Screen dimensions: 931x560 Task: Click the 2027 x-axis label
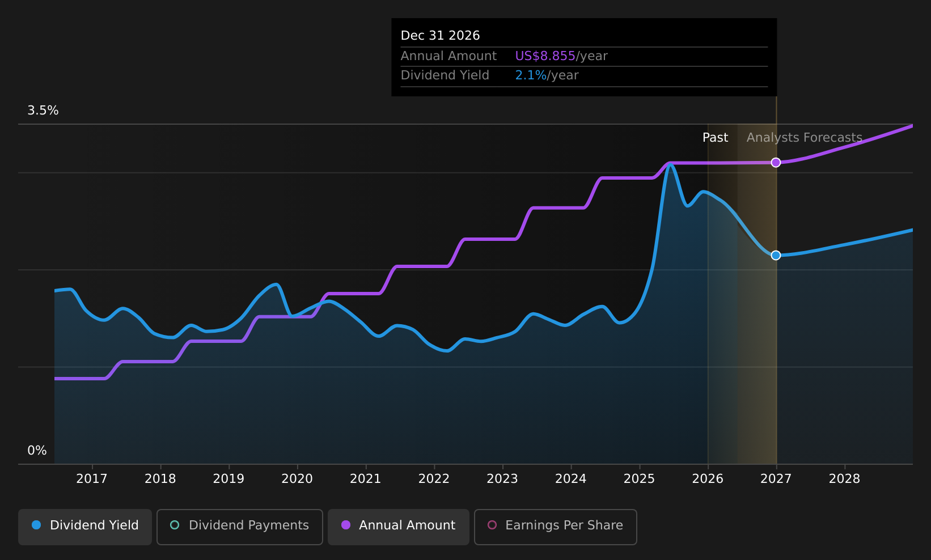pos(776,479)
